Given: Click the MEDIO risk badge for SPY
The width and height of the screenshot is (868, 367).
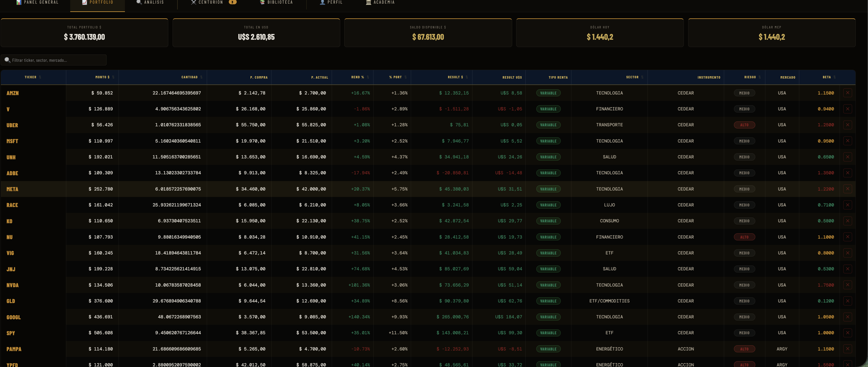Looking at the screenshot, I should pyautogui.click(x=744, y=333).
